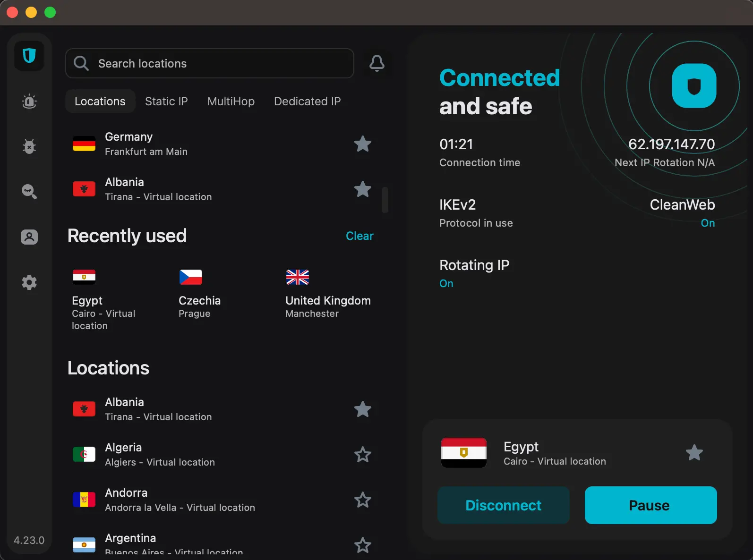Click the Pause button
Viewport: 753px width, 560px height.
point(651,505)
